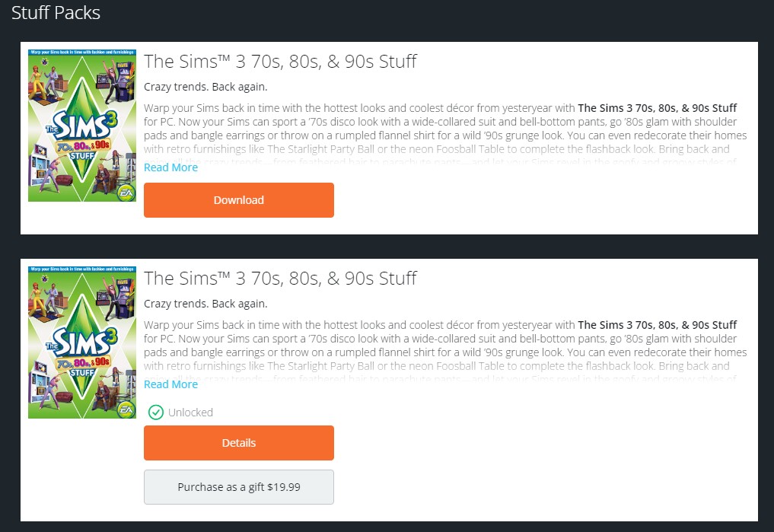Screen dimensions: 774x532
Task: Open Details for the unlocked pack
Action: 238,443
